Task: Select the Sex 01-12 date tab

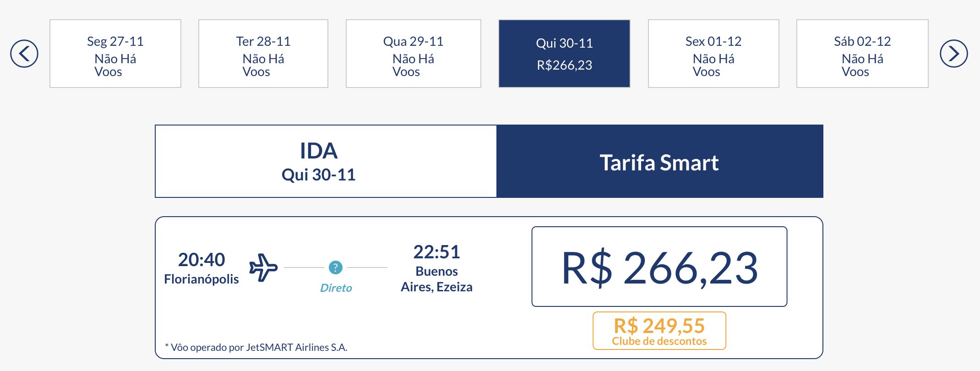Action: point(713,54)
